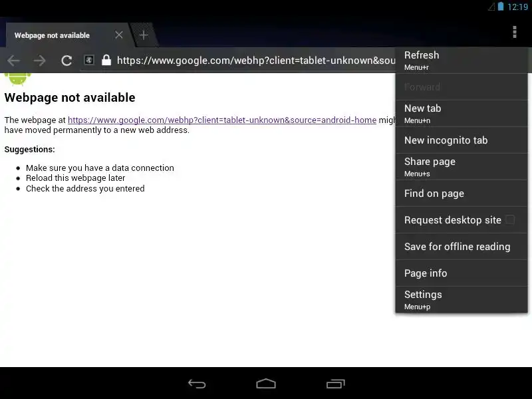Tap the Android recent apps button
The width and height of the screenshot is (532, 399).
336,384
